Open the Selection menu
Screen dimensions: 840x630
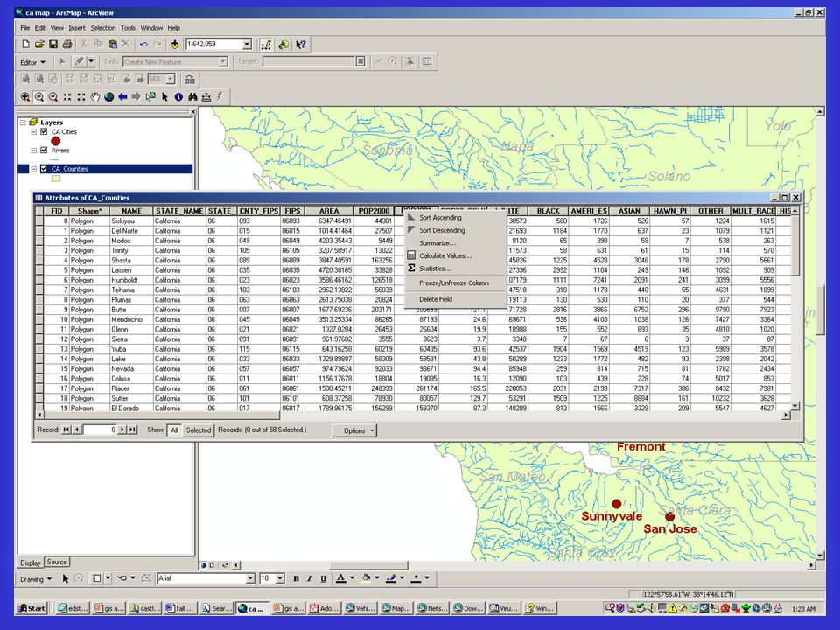103,28
